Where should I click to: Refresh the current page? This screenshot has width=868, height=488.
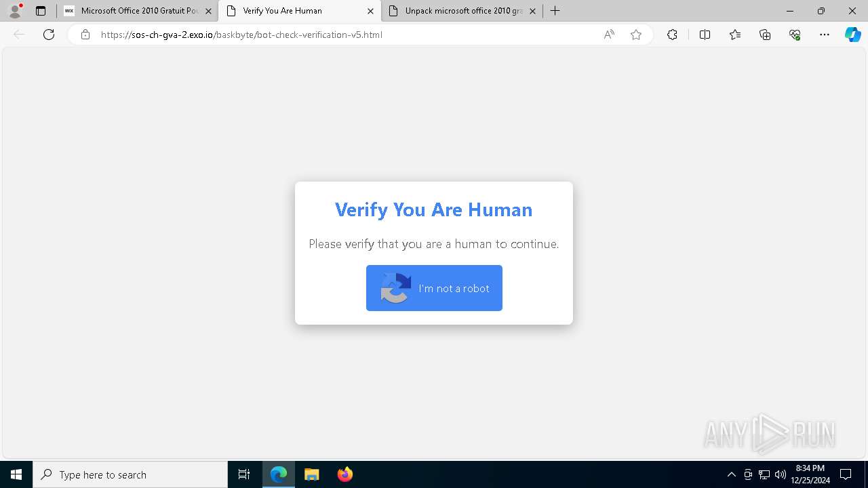point(49,35)
